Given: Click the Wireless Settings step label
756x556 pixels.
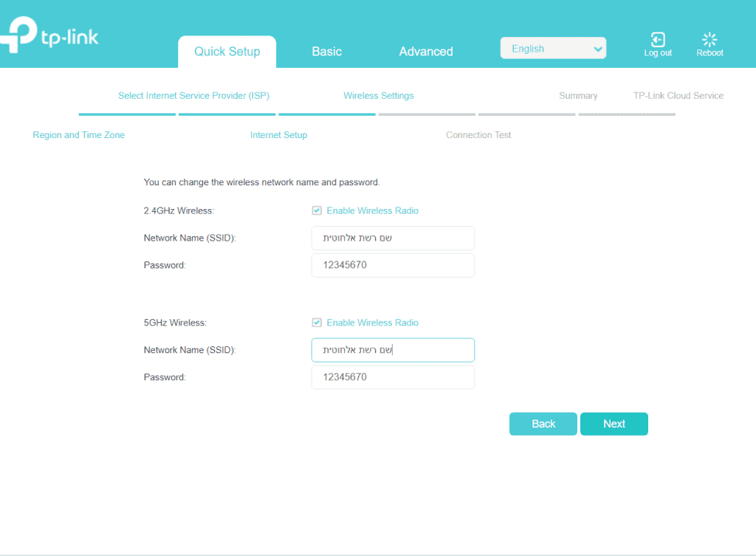Looking at the screenshot, I should coord(378,96).
